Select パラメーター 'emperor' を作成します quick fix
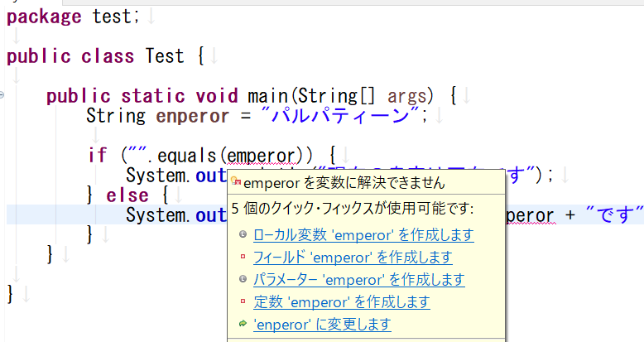 point(358,280)
